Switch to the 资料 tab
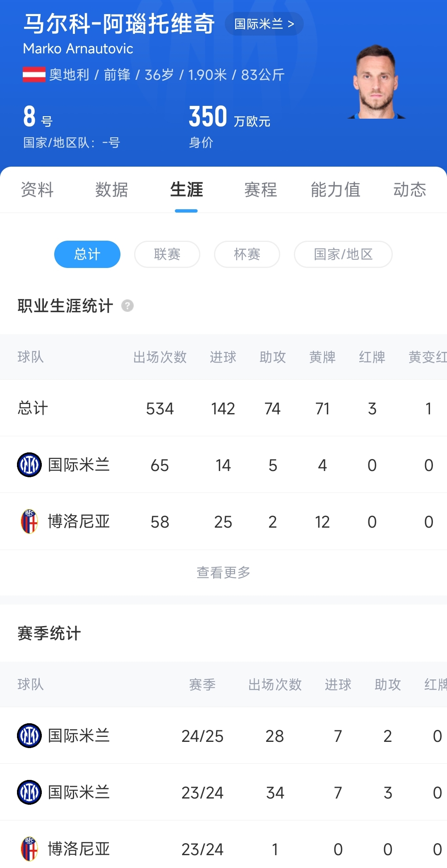The width and height of the screenshot is (447, 868). (37, 190)
